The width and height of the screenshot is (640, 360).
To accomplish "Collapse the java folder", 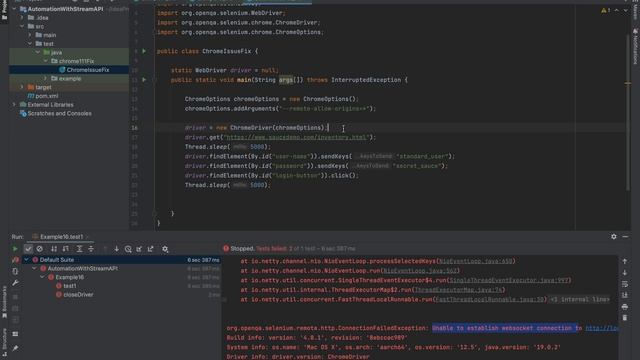I will point(38,52).
